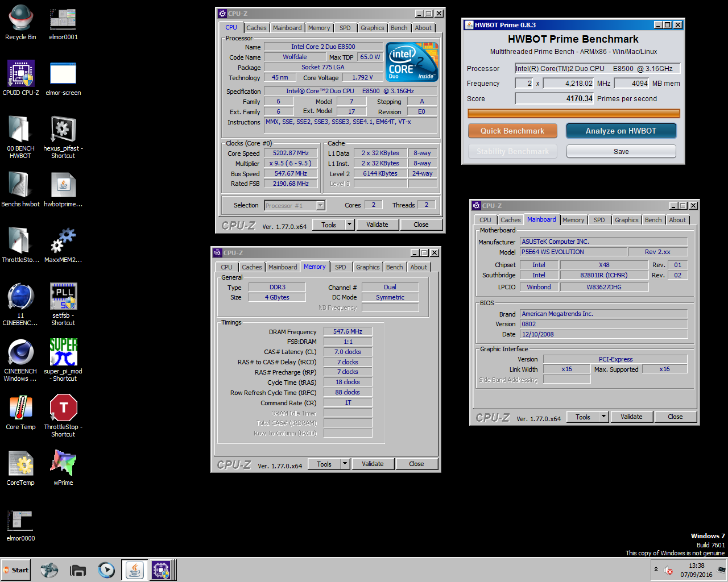Launch the CPUID CPU-Z desktop shortcut
Viewport: 728px width, 582px height.
pyautogui.click(x=20, y=78)
